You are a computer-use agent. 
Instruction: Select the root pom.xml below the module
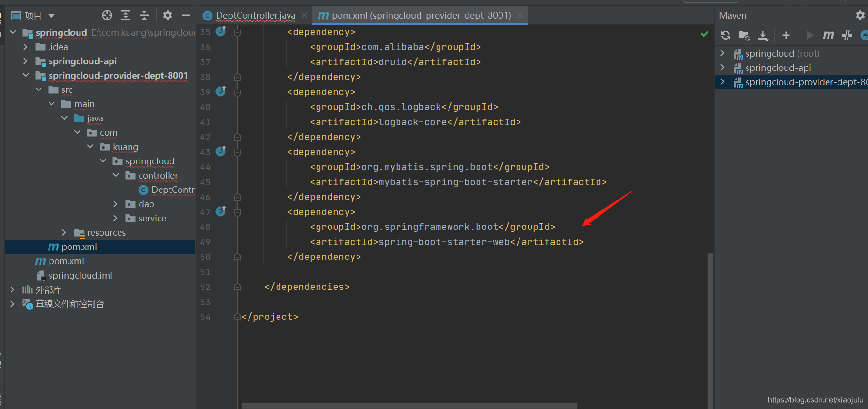point(60,261)
